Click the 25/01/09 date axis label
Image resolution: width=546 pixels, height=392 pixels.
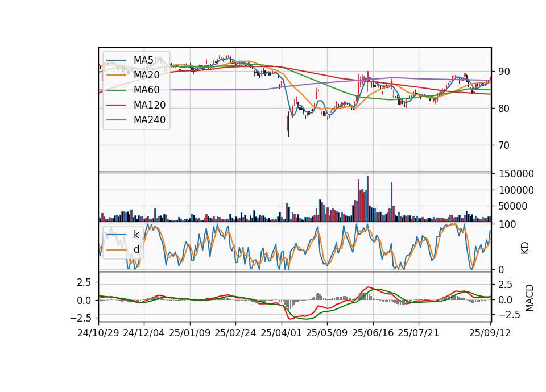click(190, 333)
